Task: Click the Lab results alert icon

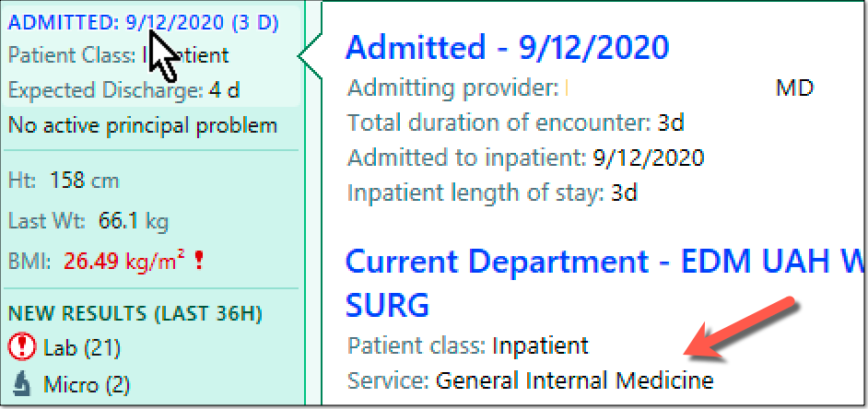Action: 22,349
